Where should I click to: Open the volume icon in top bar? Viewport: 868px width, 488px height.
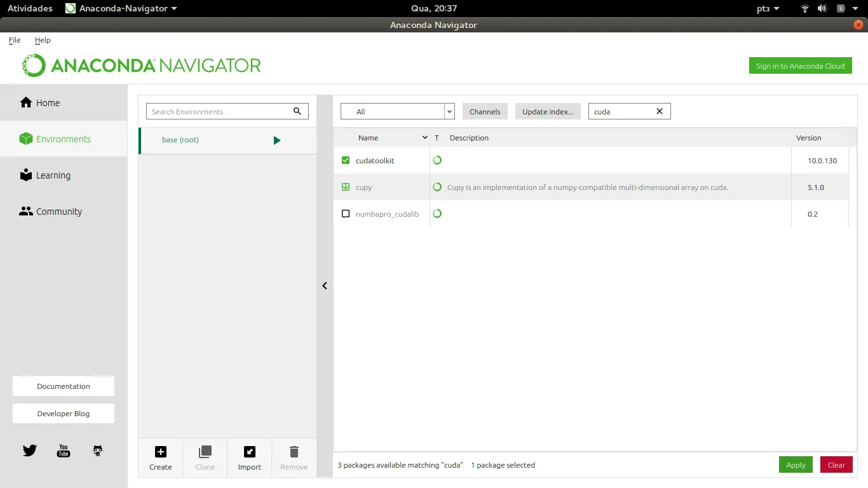(822, 8)
